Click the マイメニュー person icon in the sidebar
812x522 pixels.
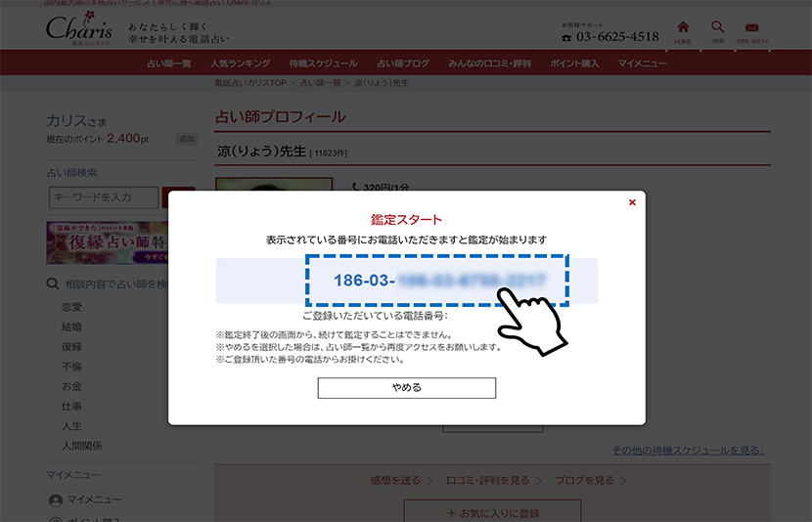[57, 500]
